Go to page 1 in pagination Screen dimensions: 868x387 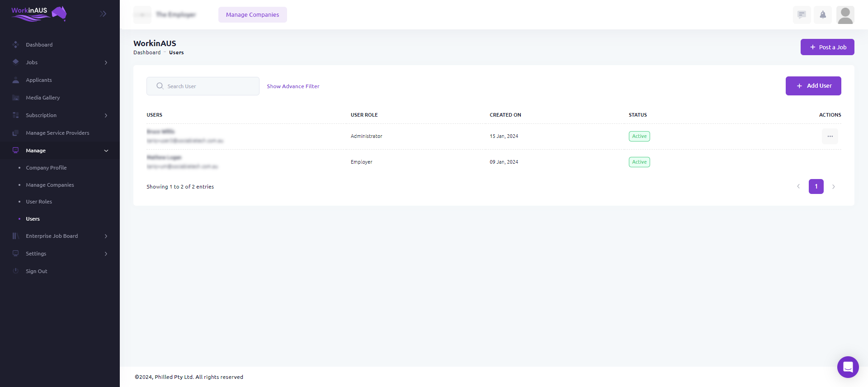pos(816,186)
